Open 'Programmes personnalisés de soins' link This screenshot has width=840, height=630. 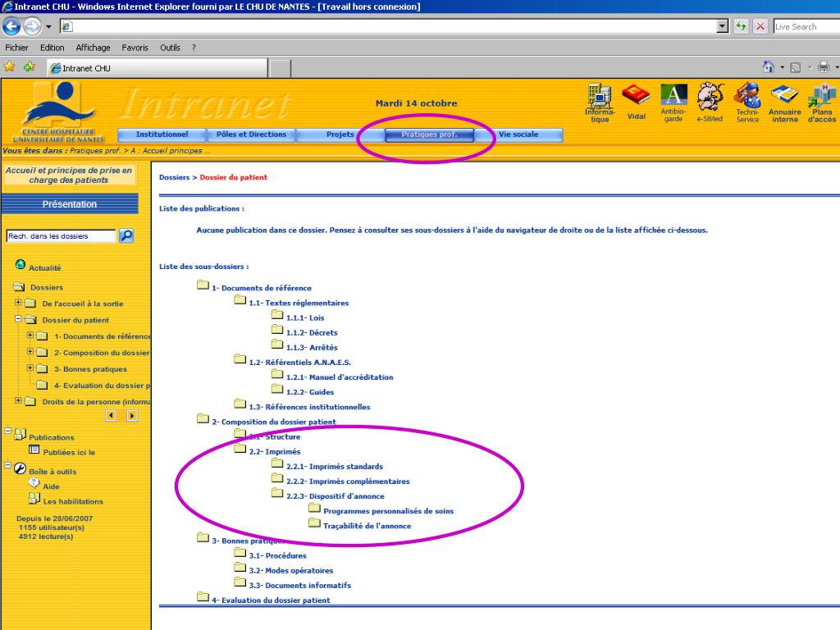tap(388, 511)
